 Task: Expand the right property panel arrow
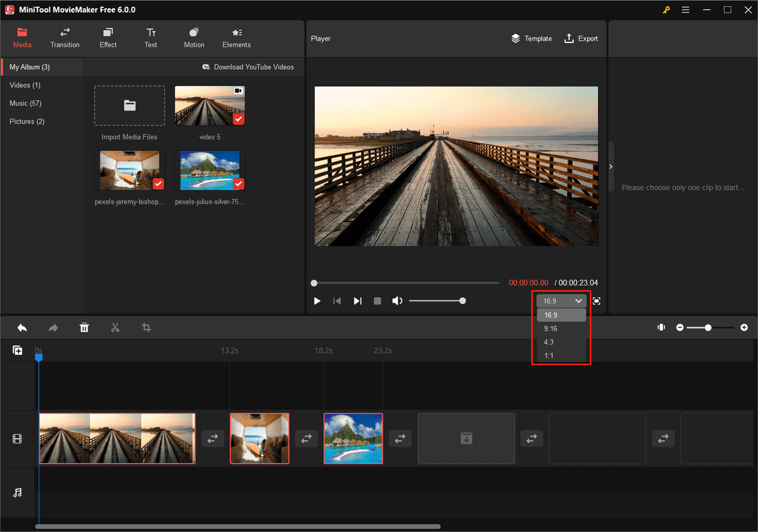pyautogui.click(x=611, y=166)
